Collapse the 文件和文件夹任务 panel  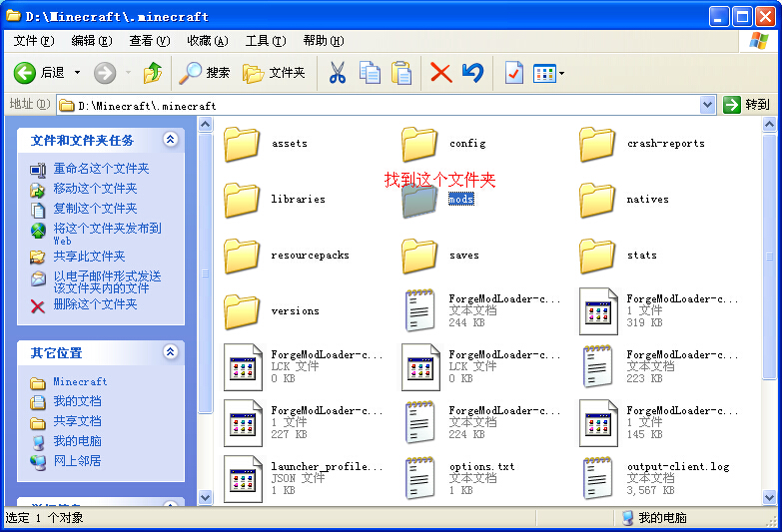pyautogui.click(x=170, y=139)
